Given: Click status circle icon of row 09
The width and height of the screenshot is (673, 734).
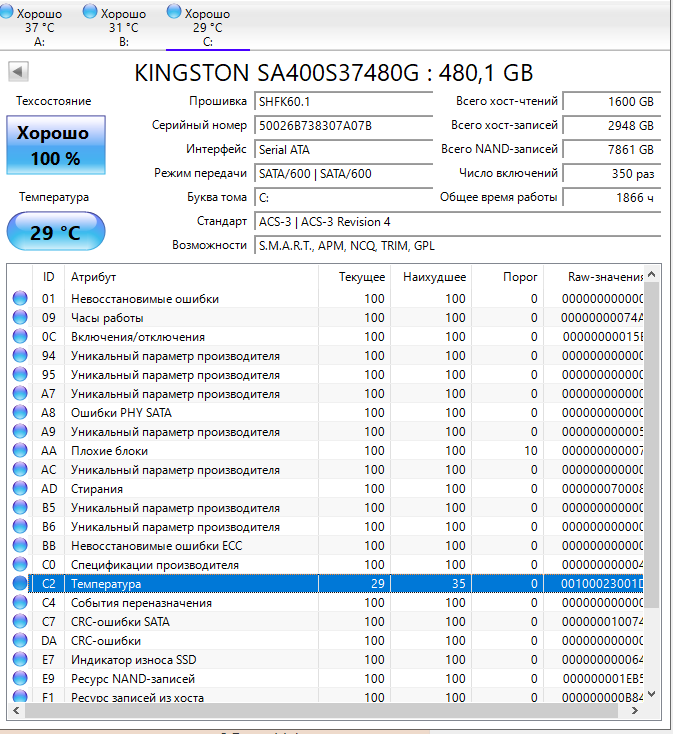Looking at the screenshot, I should pyautogui.click(x=20, y=317).
